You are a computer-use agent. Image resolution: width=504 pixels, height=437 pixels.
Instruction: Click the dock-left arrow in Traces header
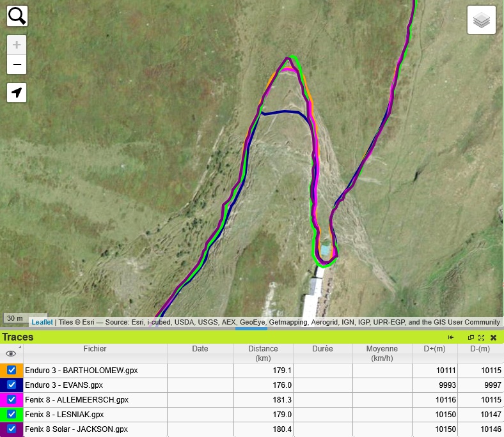pos(451,337)
